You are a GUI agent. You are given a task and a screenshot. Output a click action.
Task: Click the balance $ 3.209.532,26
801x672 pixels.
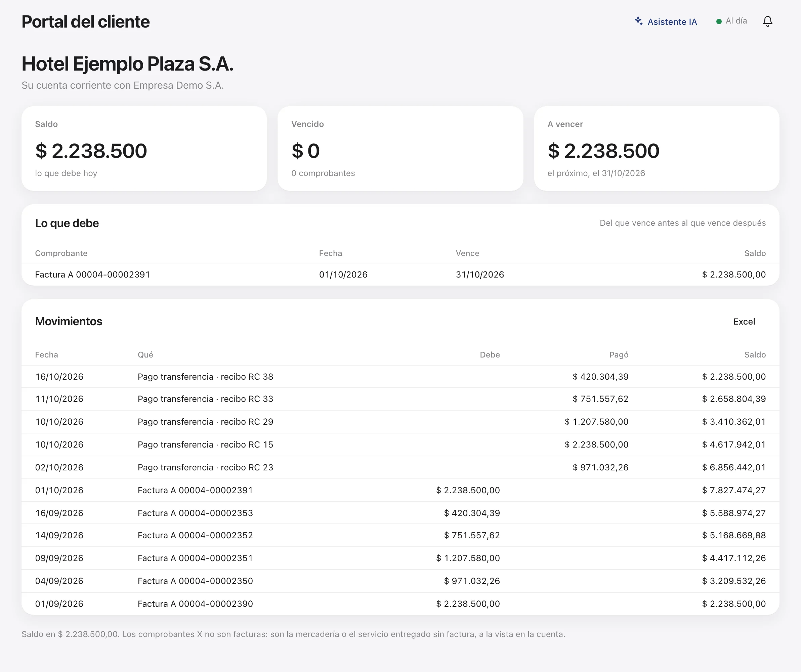[x=733, y=581]
